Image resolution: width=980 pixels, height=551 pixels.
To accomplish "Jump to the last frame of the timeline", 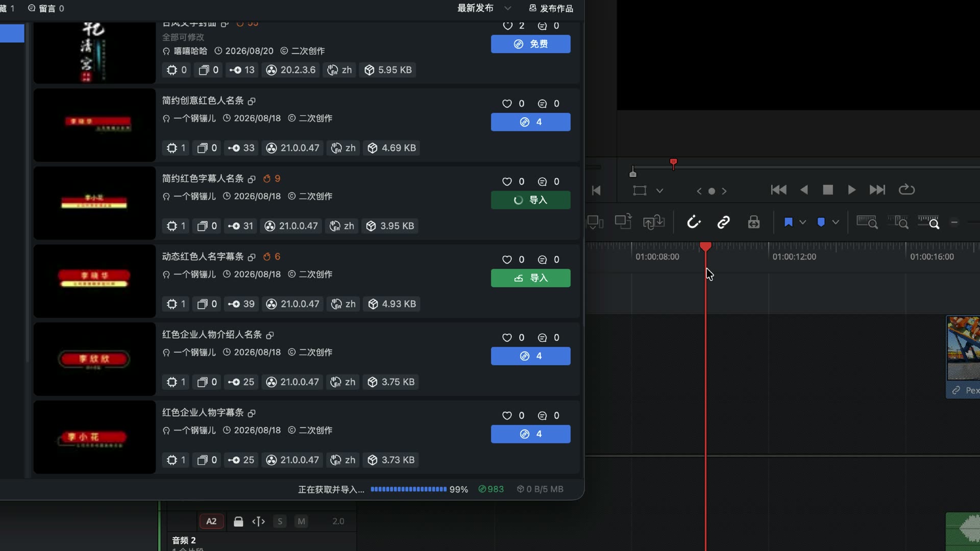I will 877,190.
